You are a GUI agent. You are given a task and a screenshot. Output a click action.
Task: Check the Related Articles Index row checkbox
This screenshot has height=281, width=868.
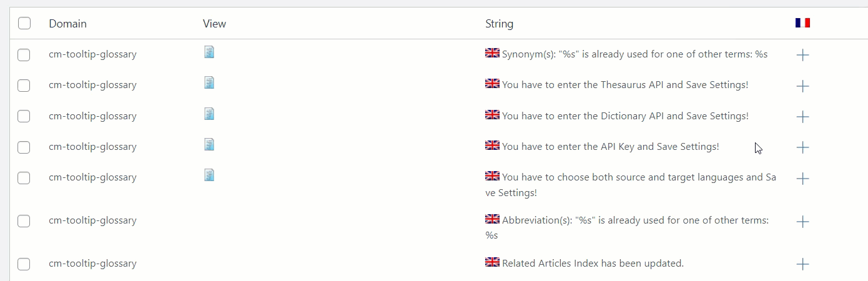coord(24,264)
